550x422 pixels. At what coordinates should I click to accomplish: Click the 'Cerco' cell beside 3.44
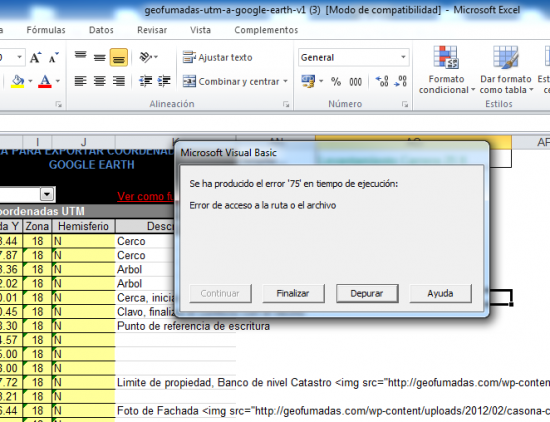click(144, 241)
